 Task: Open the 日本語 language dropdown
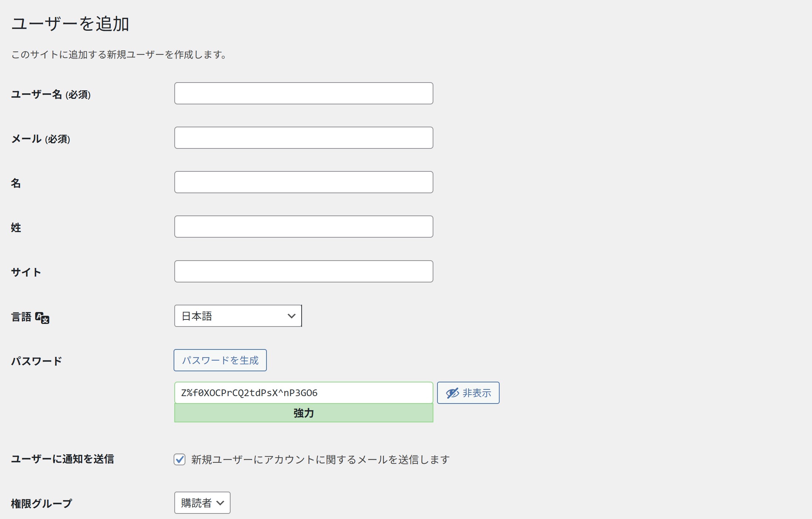pyautogui.click(x=238, y=316)
